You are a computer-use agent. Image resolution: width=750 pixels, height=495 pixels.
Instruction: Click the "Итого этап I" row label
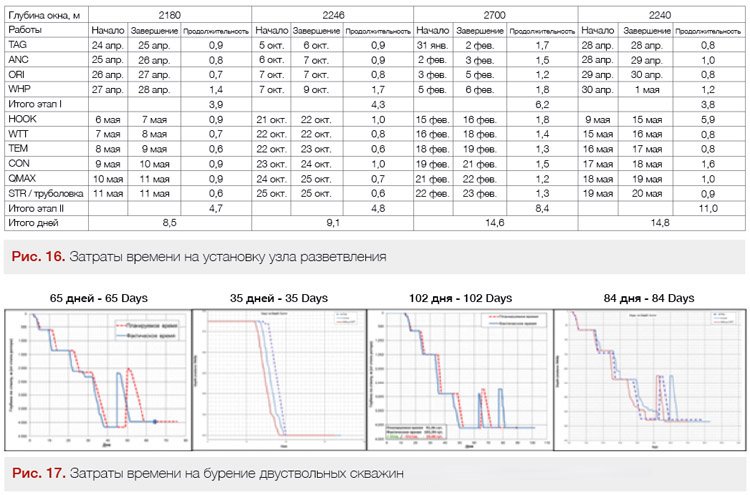[34, 104]
